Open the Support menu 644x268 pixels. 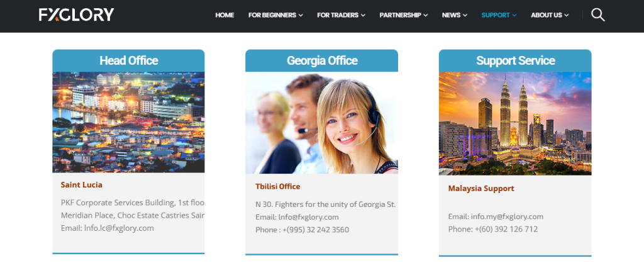coord(499,15)
